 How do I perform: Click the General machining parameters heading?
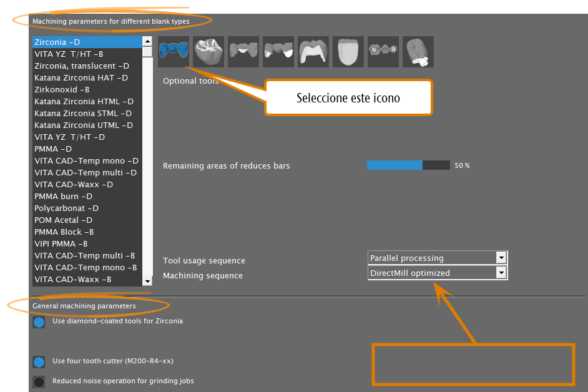(84, 306)
